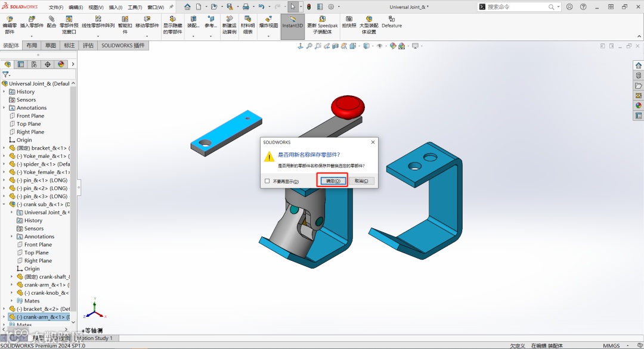Open the 插入(I) menu
Image resolution: width=644 pixels, height=349 pixels.
tap(116, 7)
